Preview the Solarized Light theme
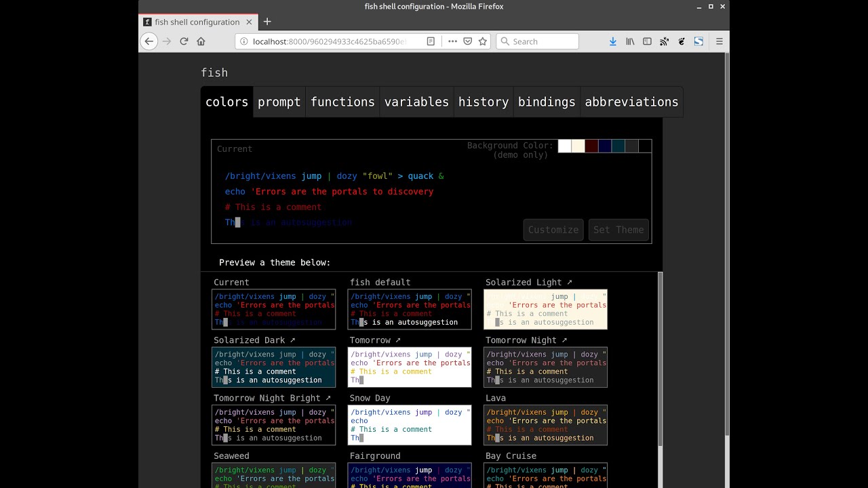The height and width of the screenshot is (488, 868). tap(545, 309)
